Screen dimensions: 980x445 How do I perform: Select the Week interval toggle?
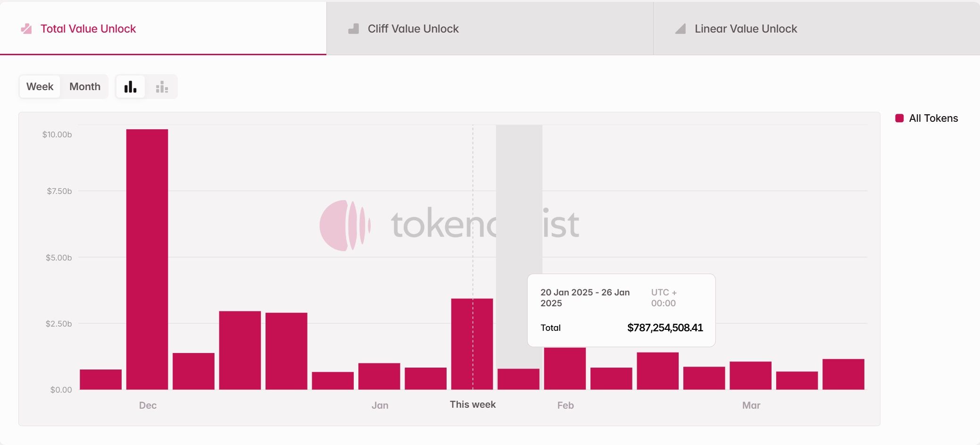(x=40, y=86)
